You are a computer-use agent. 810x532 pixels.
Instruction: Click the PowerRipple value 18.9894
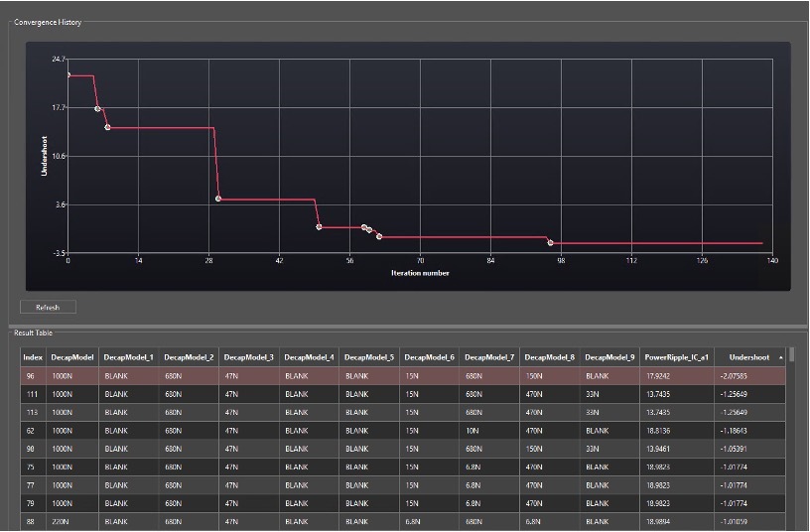(657, 522)
